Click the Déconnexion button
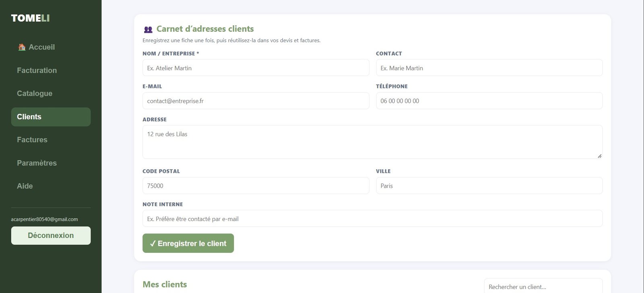 point(51,236)
